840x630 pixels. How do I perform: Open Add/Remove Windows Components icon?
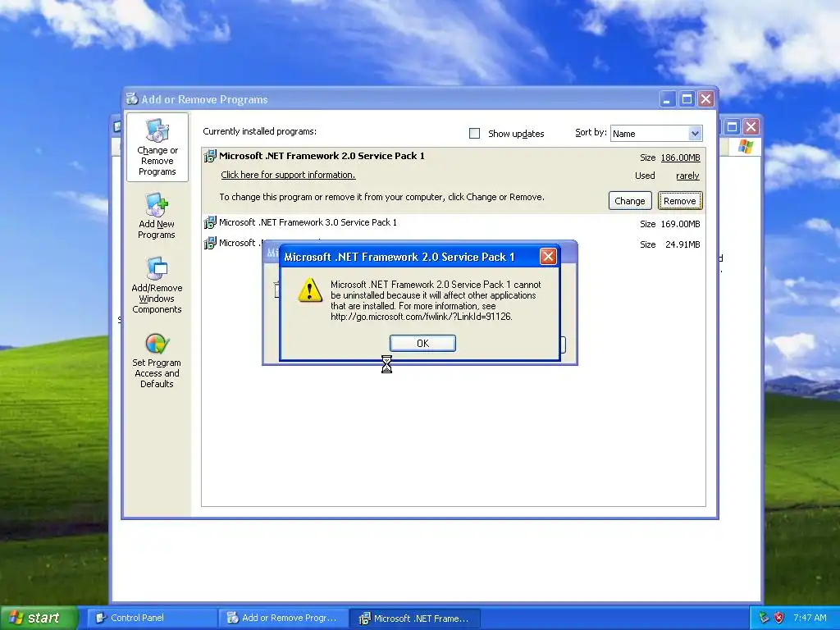pos(157,285)
